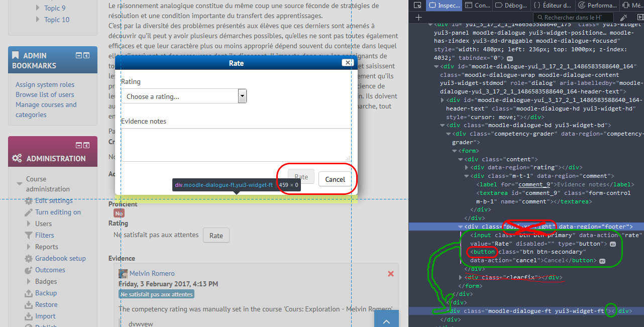The image size is (644, 327).
Task: Select the eyedropper color picker in devtools
Action: (x=623, y=17)
